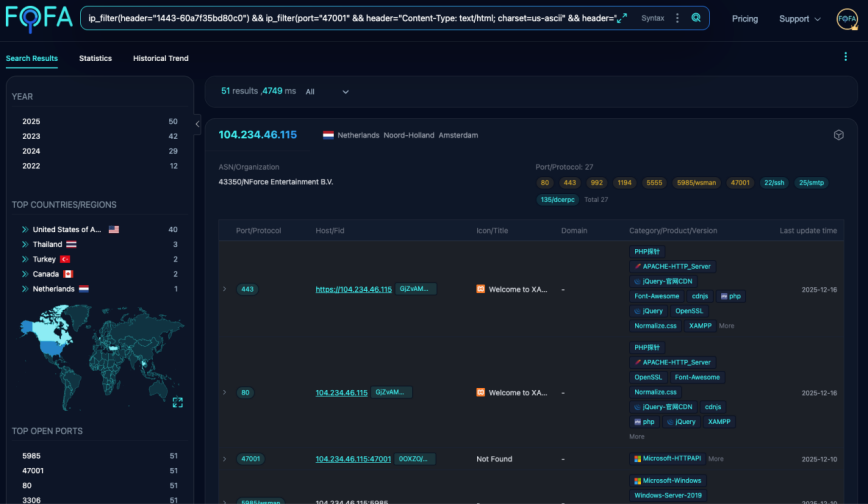Run the search with magnifier icon
This screenshot has height=504, width=868.
tap(696, 18)
